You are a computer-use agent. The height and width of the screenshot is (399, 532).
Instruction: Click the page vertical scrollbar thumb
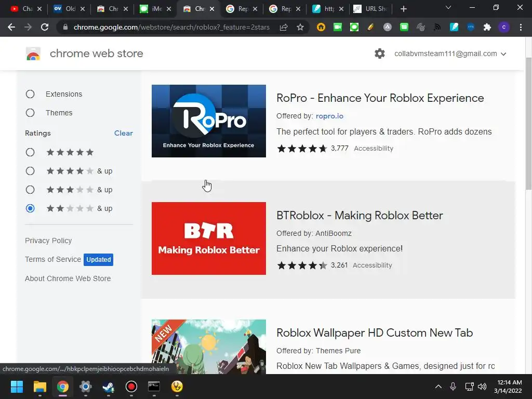pyautogui.click(x=528, y=124)
